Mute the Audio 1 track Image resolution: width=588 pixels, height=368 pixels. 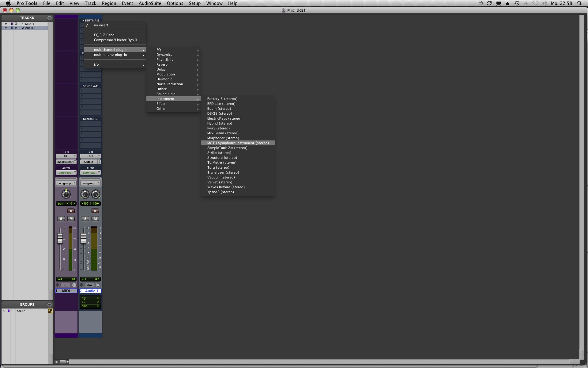pyautogui.click(x=95, y=219)
